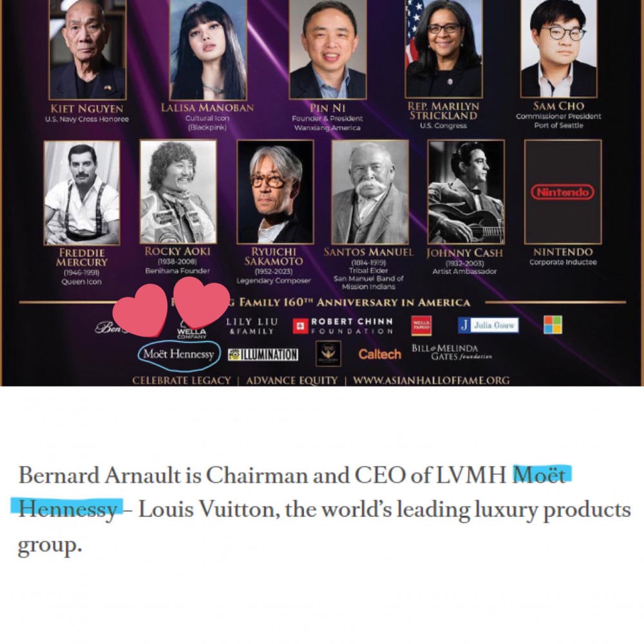Click the Rocky Aoki name caption

coord(178,251)
